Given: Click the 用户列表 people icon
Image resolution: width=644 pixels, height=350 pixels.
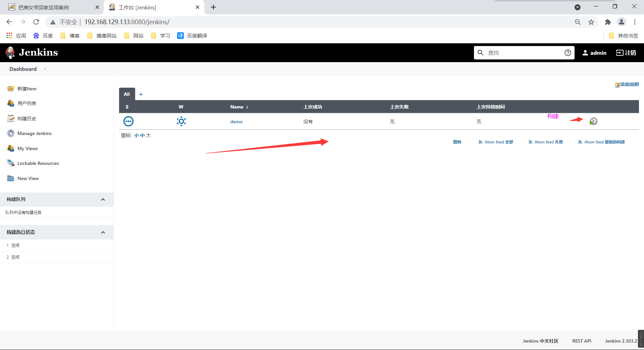Looking at the screenshot, I should [x=11, y=103].
